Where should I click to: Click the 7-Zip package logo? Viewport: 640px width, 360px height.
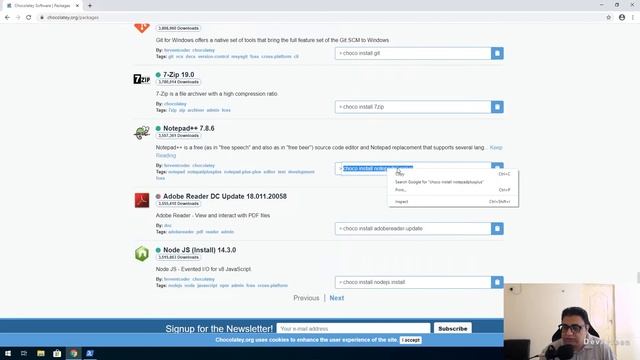142,79
